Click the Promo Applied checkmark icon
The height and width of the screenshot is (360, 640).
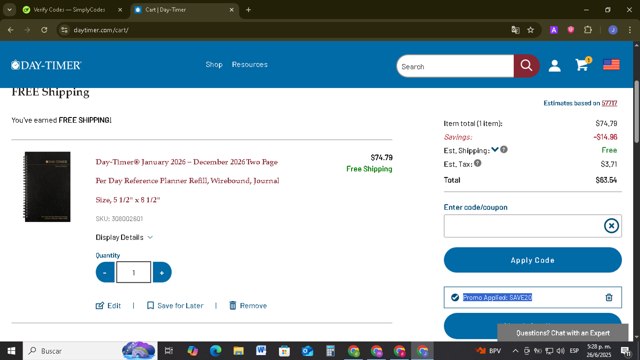[x=455, y=298]
